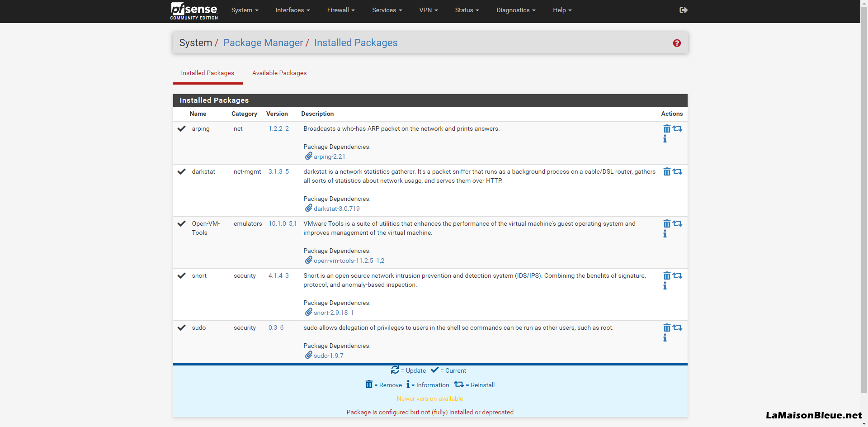The width and height of the screenshot is (868, 427).
Task: Click the Category column header
Action: tap(244, 114)
